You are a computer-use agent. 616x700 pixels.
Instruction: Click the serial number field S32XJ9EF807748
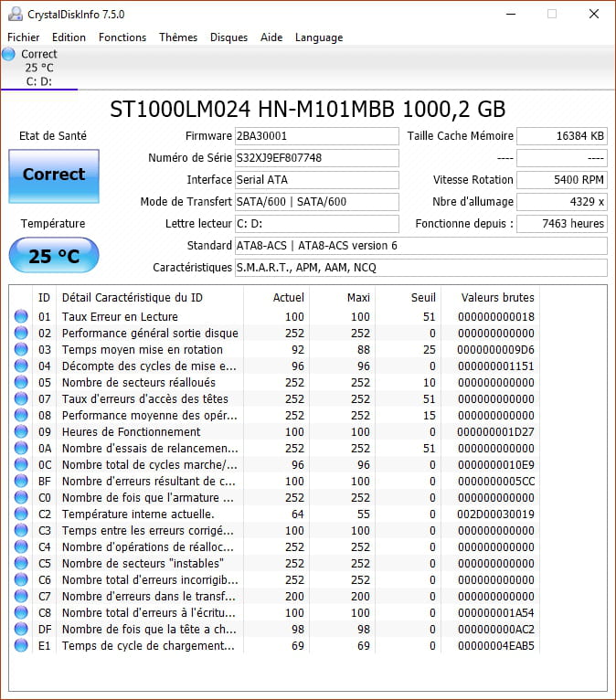coord(317,158)
